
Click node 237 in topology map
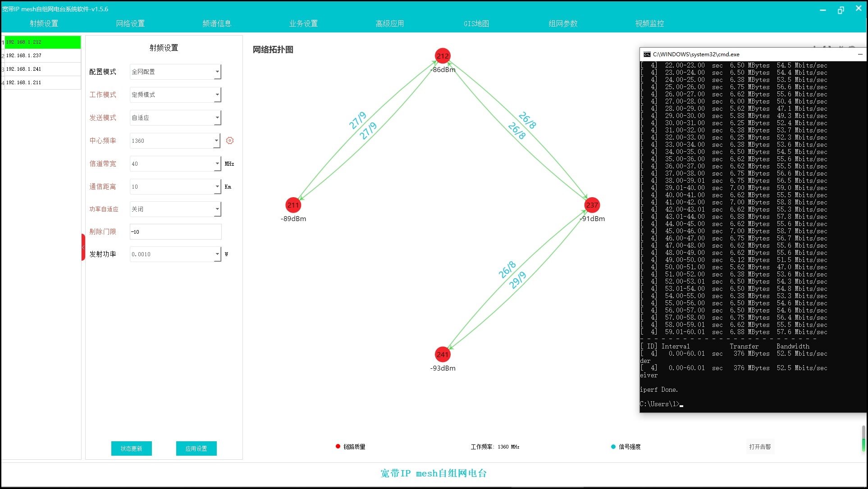592,205
